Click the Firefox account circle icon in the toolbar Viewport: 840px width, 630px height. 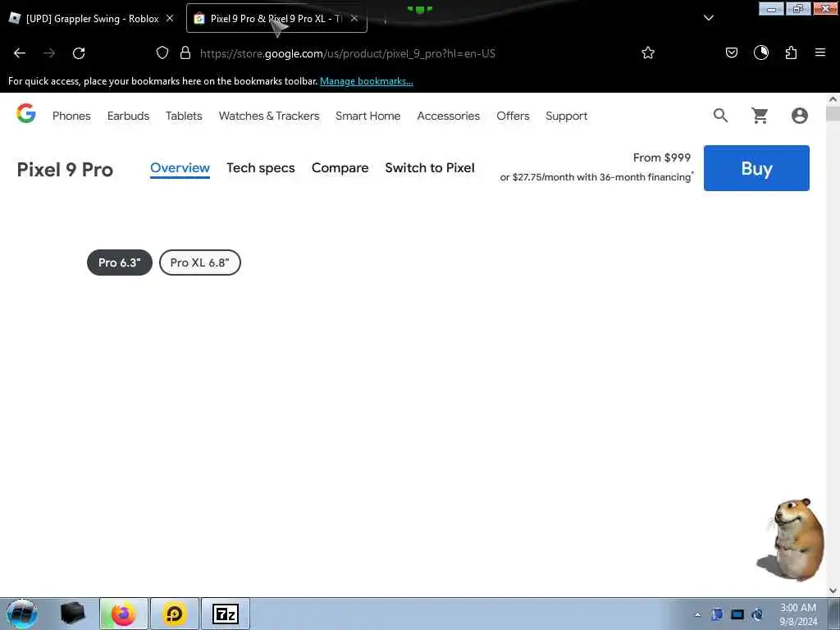(x=761, y=52)
